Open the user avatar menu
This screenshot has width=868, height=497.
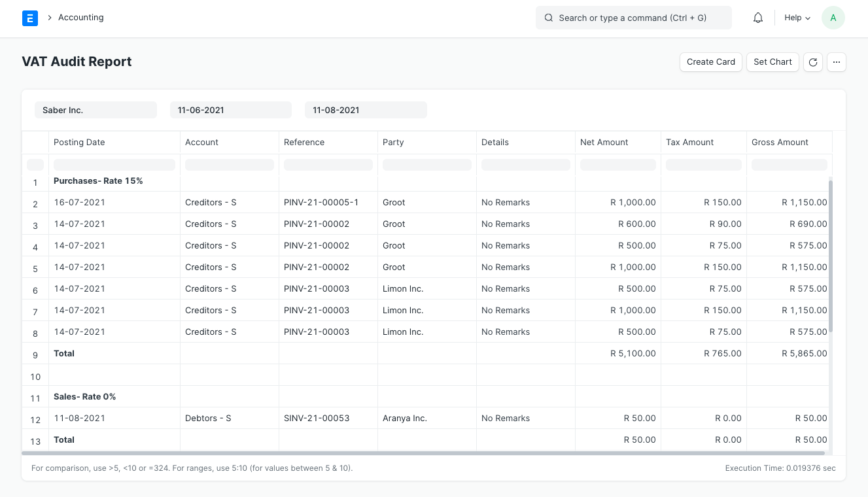833,18
